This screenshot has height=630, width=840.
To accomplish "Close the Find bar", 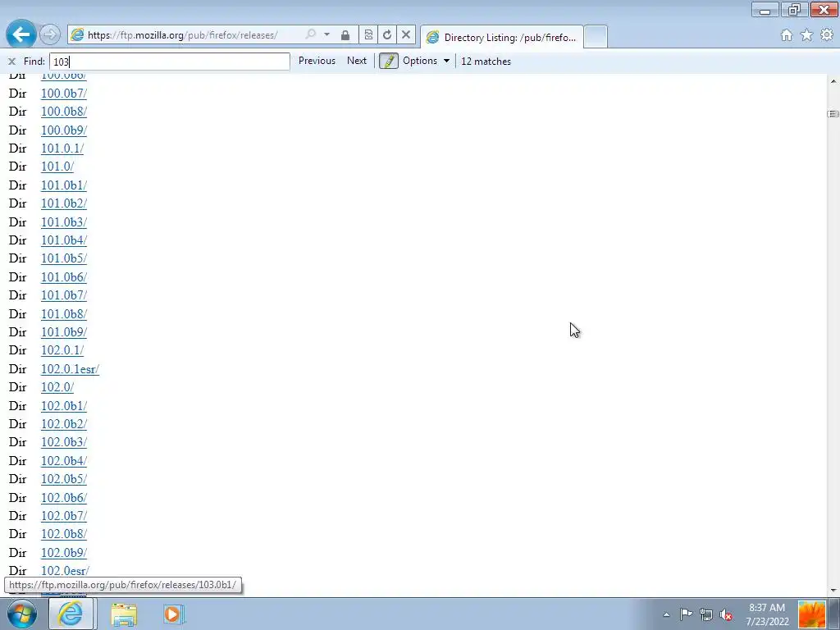I will click(11, 62).
